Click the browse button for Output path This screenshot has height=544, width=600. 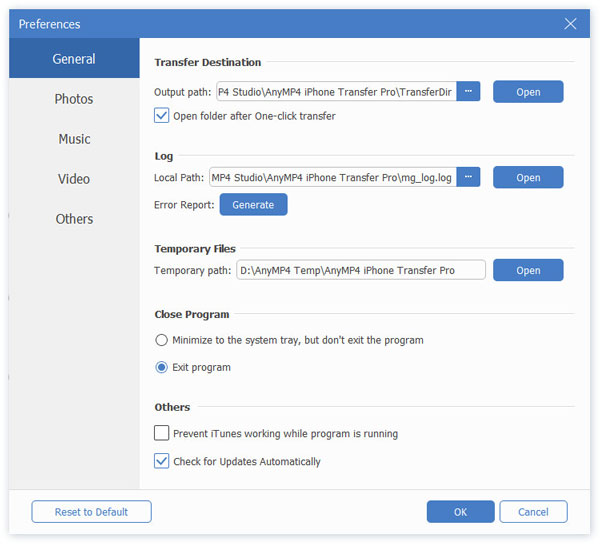click(470, 92)
